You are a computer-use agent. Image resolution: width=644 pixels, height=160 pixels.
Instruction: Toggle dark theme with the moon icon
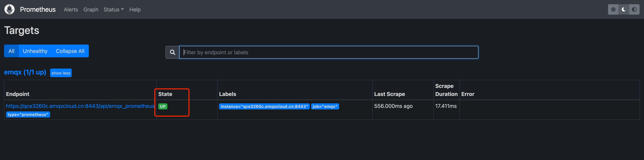coord(623,9)
